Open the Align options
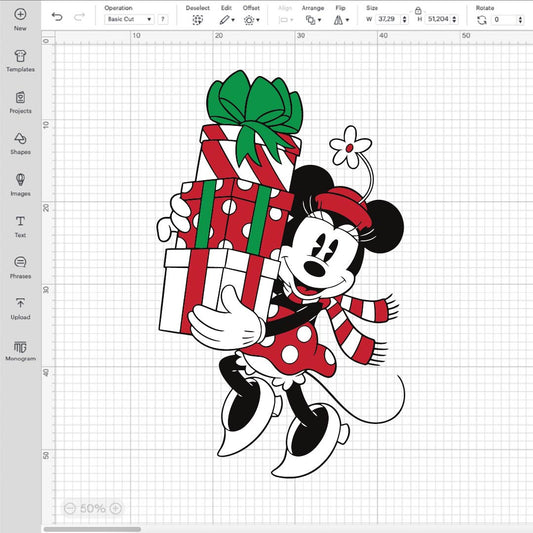Viewport: 533px width, 533px height. click(x=286, y=20)
